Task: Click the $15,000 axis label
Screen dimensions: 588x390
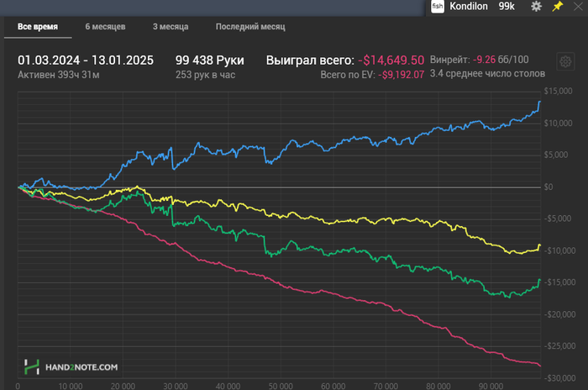Action: coord(558,92)
